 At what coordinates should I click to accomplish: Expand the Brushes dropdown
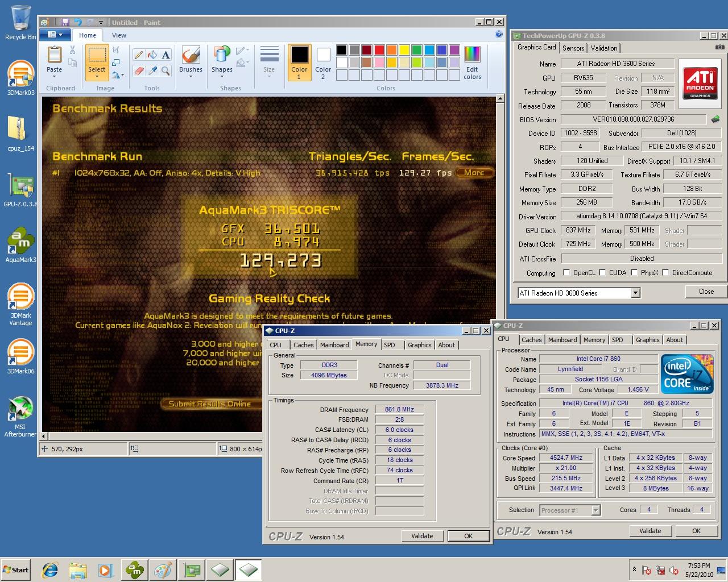(x=191, y=77)
